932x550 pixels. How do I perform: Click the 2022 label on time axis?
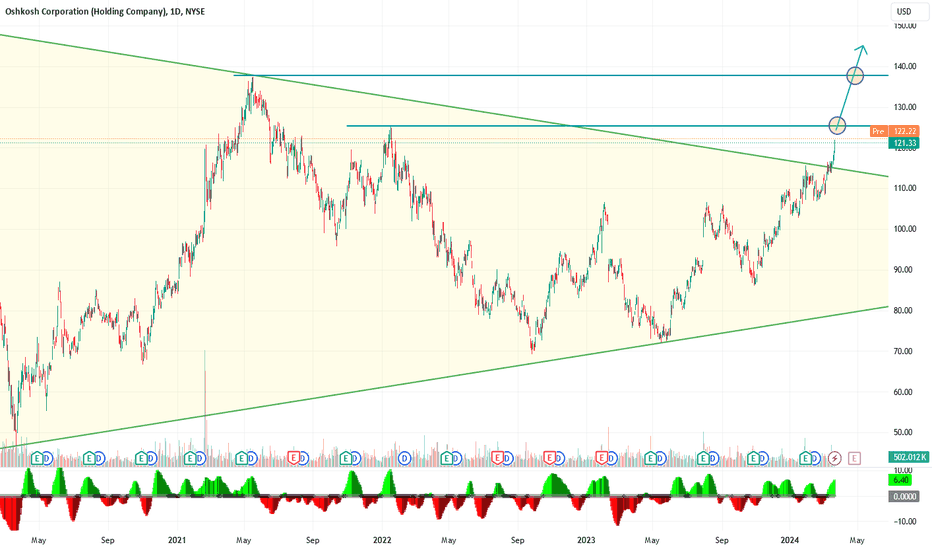[382, 540]
